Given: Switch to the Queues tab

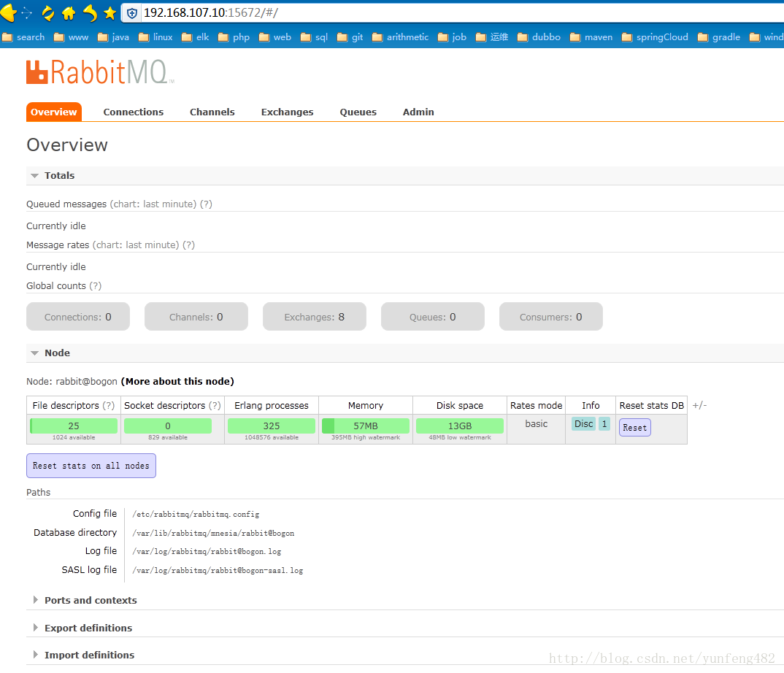Looking at the screenshot, I should [x=358, y=112].
